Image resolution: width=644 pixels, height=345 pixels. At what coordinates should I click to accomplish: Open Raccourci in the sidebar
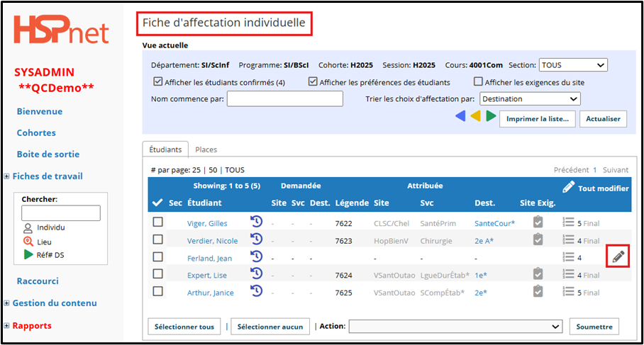(x=38, y=281)
